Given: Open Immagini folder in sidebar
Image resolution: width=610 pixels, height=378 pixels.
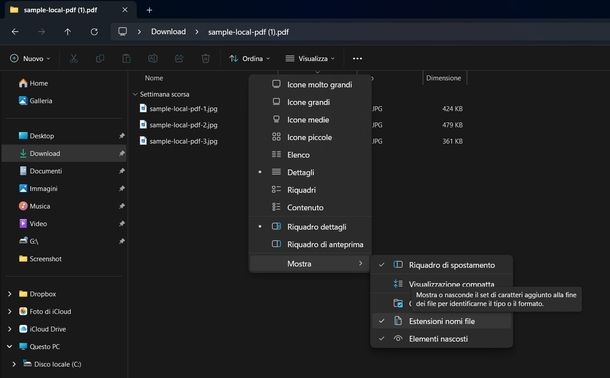Looking at the screenshot, I should coord(64,188).
